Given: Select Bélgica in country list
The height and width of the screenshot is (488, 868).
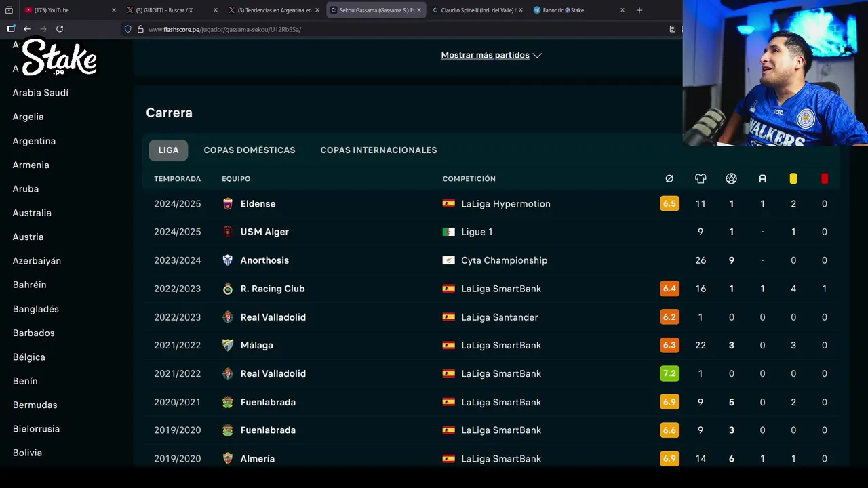Looking at the screenshot, I should pyautogui.click(x=28, y=357).
